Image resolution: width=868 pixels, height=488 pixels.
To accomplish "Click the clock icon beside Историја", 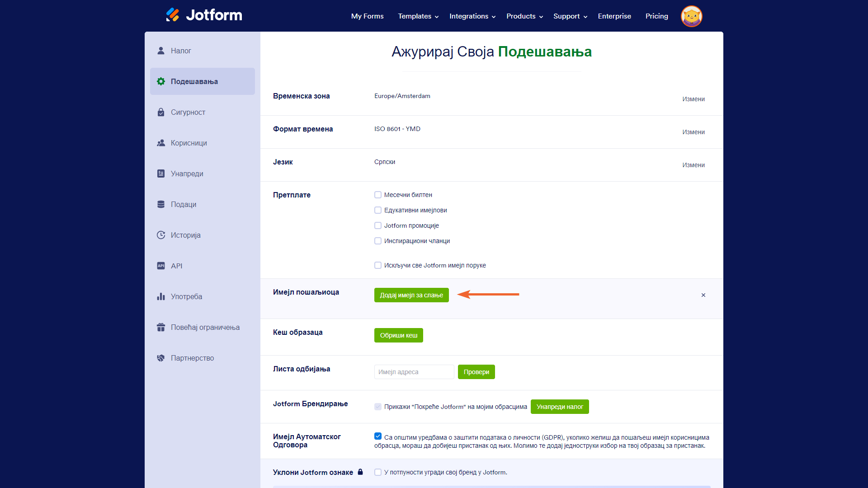I will coord(161,235).
